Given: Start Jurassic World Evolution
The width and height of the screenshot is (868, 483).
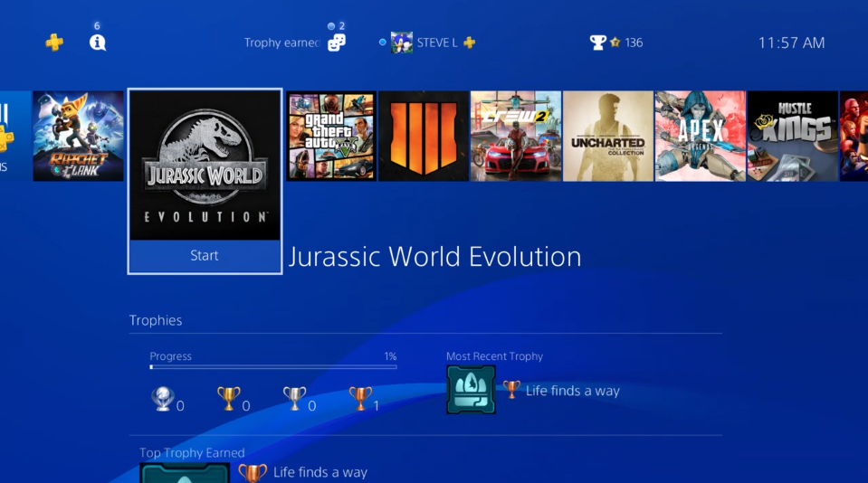Looking at the screenshot, I should (x=205, y=256).
